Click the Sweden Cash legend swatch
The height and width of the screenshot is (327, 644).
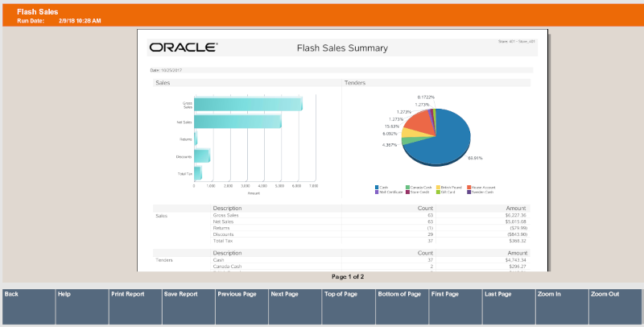[x=469, y=192]
